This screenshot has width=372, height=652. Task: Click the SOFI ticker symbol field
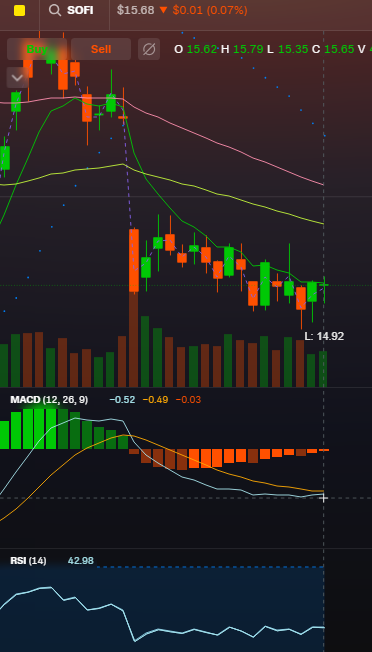pyautogui.click(x=80, y=10)
